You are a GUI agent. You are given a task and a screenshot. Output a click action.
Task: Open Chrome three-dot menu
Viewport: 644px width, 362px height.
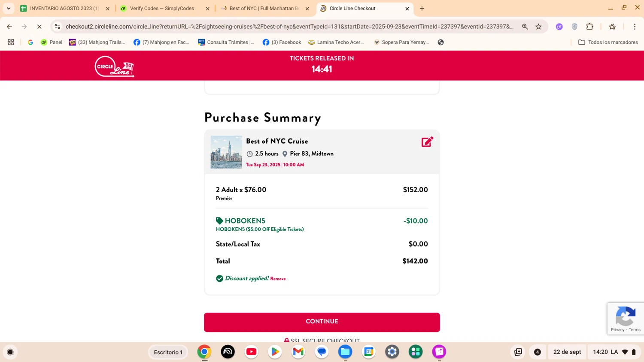click(x=635, y=27)
